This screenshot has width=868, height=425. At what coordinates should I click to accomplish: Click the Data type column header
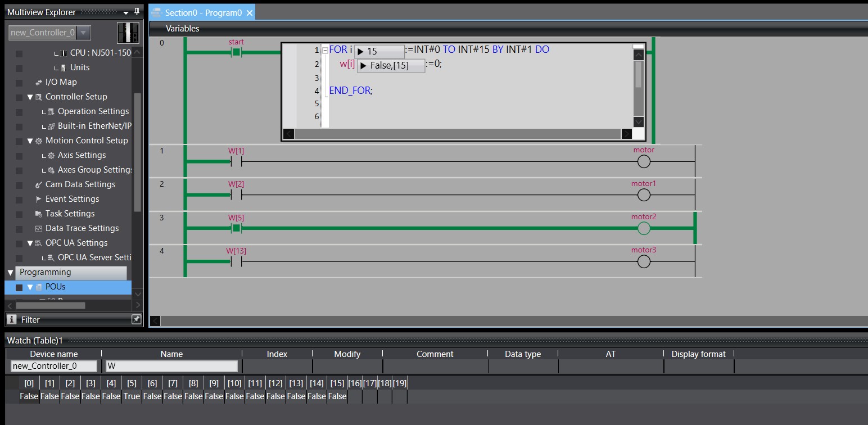coord(523,354)
